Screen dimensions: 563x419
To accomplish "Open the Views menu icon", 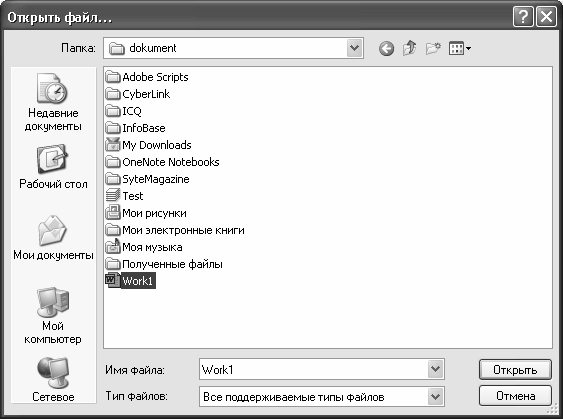I will 460,48.
